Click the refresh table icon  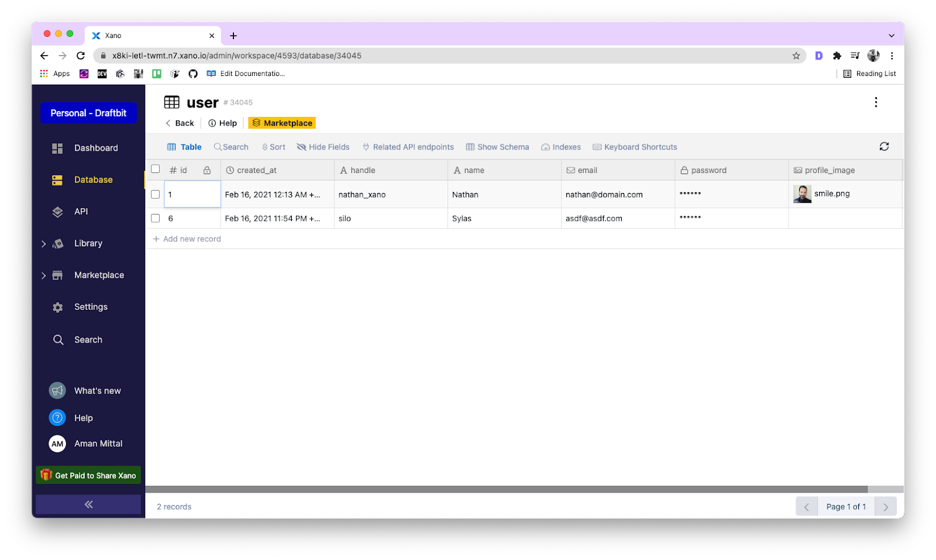[x=884, y=147]
